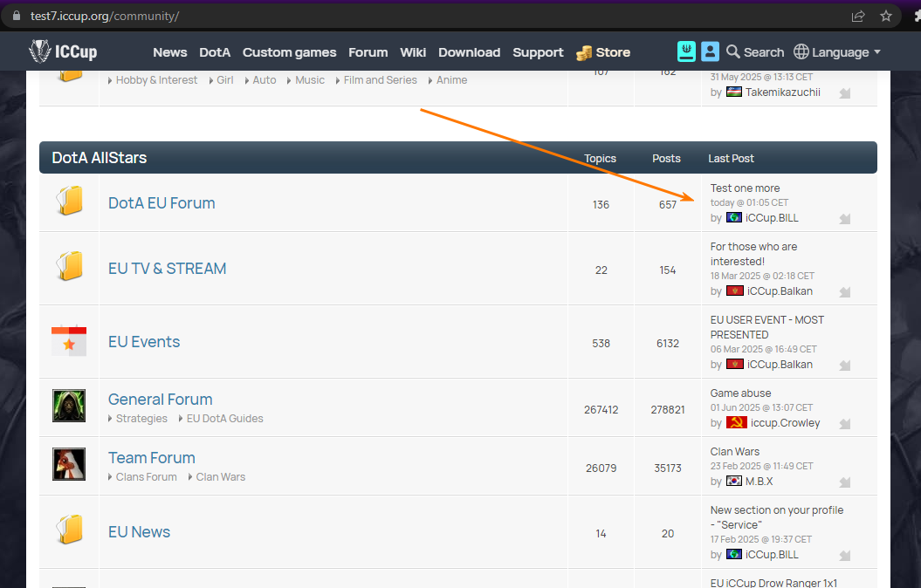Click the flag icon next to M.B.X
Viewport: 921px width, 588px height.
tap(733, 482)
